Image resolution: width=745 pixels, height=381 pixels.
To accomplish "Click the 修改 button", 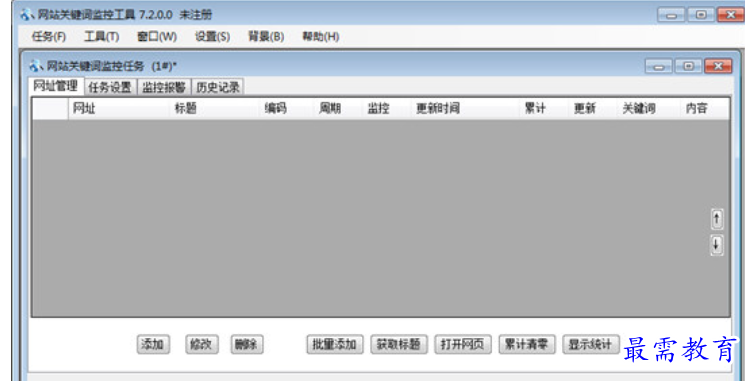I will pyautogui.click(x=201, y=345).
